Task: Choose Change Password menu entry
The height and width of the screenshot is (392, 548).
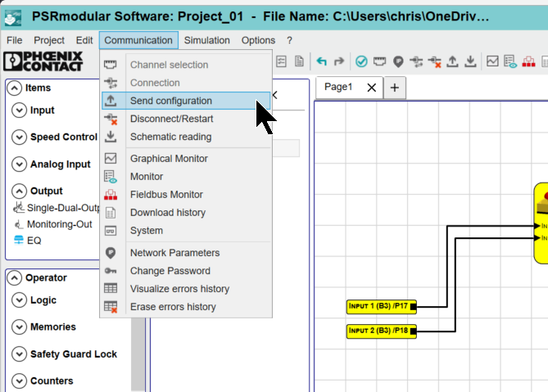Action: (x=186, y=271)
